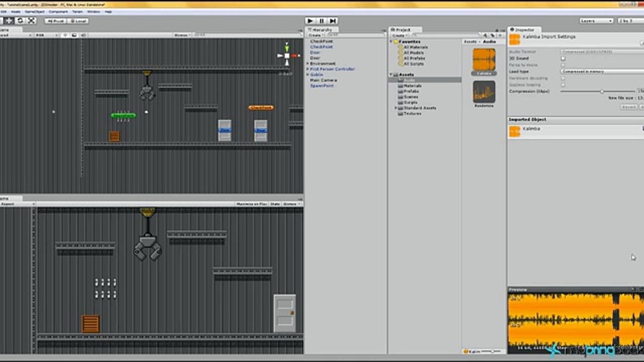Enable the 3D Sound checkbox
Screen dimensions: 644x362
tap(563, 58)
